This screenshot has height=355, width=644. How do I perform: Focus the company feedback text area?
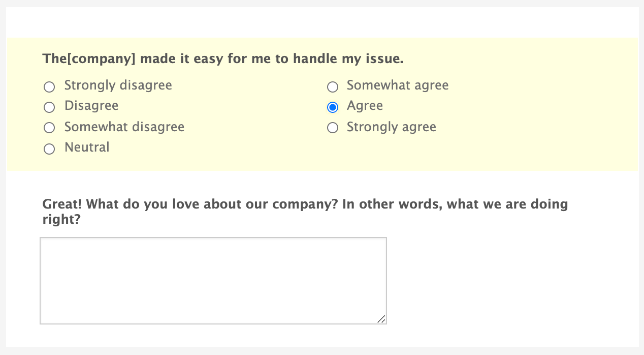213,280
